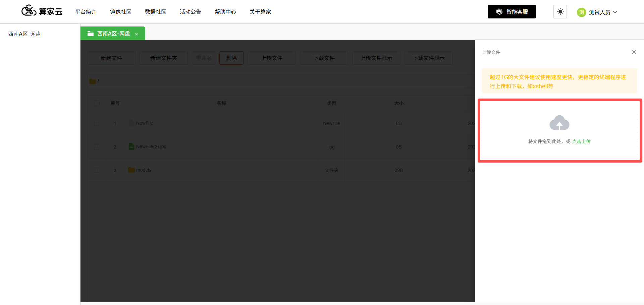Image resolution: width=644 pixels, height=305 pixels.
Task: Click the folder icon in path bar
Action: click(93, 81)
